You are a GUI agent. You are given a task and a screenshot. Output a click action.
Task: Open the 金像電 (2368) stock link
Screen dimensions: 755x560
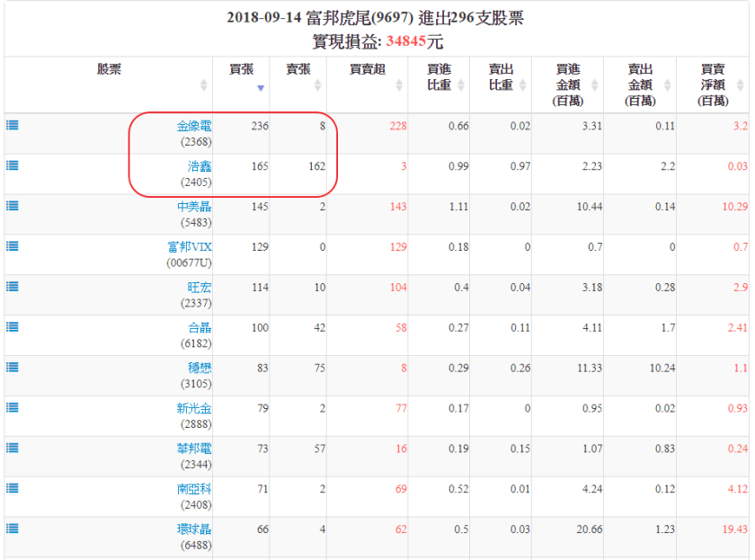click(x=194, y=127)
